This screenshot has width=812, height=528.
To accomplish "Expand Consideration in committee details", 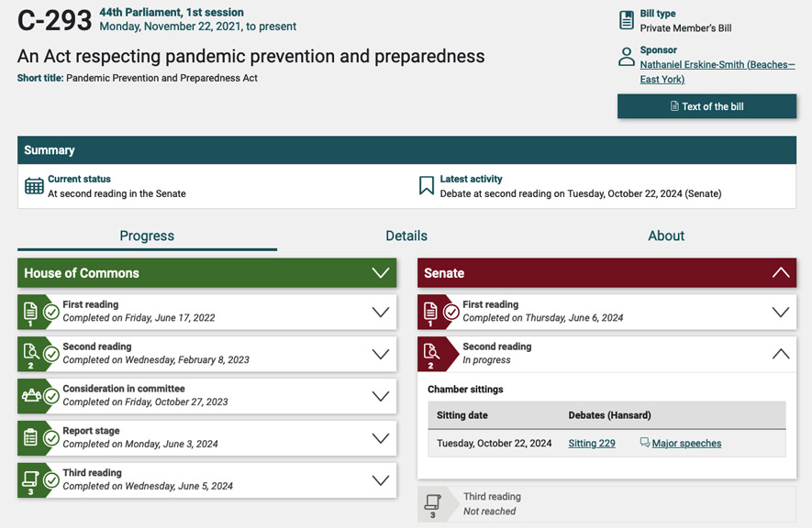I will coord(380,396).
